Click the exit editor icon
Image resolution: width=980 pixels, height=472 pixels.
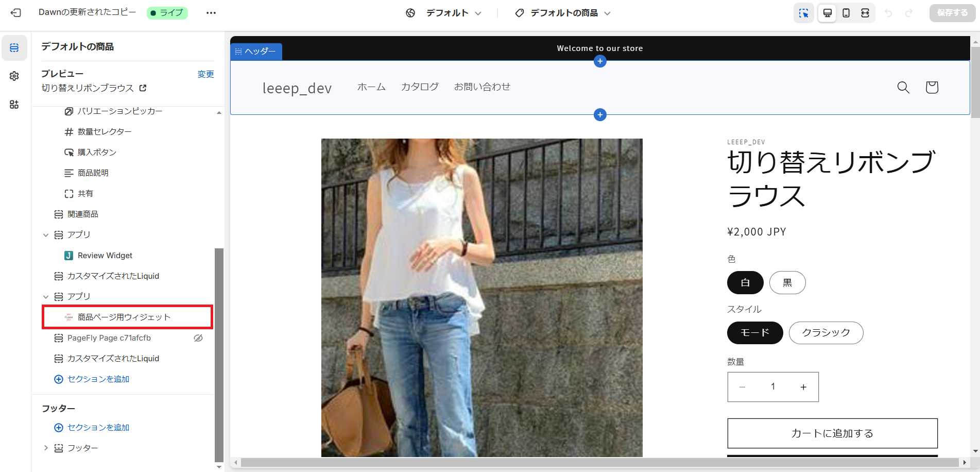pos(16,13)
